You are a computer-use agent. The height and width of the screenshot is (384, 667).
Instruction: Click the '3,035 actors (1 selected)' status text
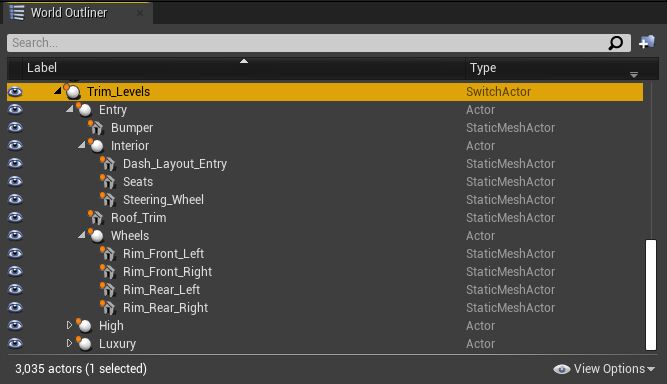point(81,369)
